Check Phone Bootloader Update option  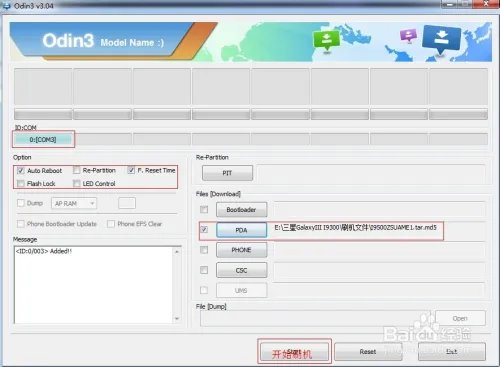point(21,224)
